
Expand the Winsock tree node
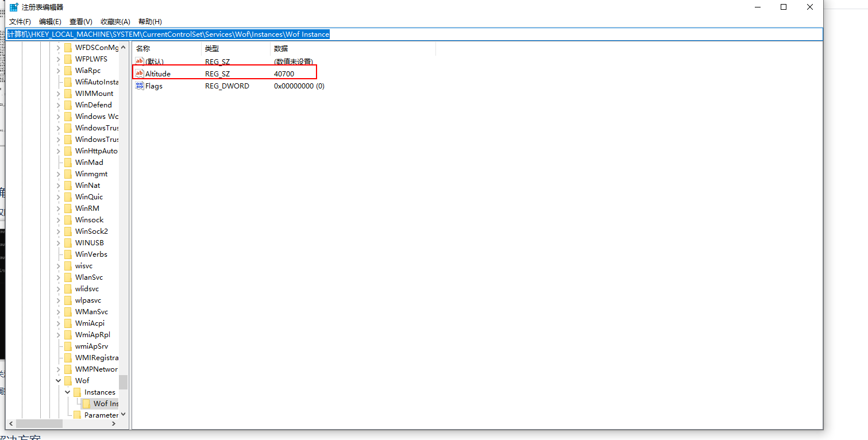(58, 219)
